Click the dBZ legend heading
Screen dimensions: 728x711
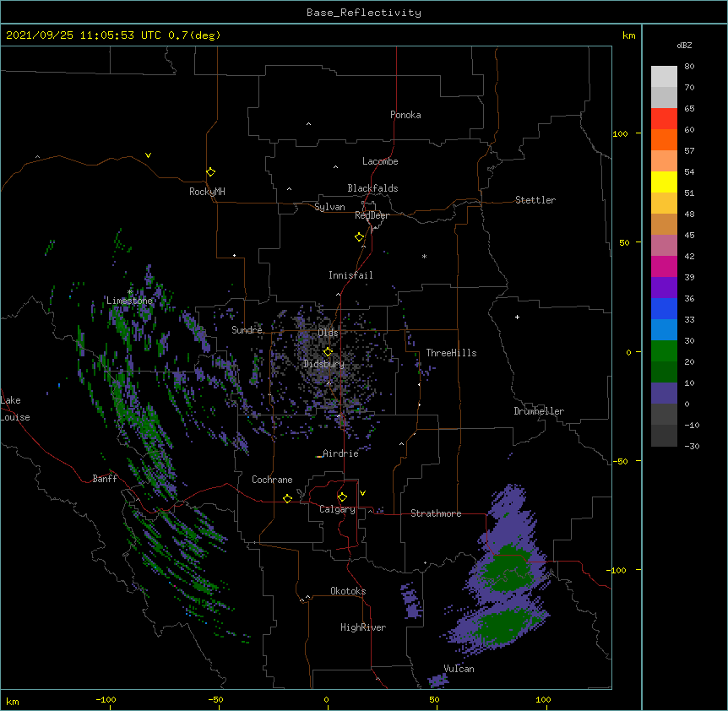tap(684, 45)
